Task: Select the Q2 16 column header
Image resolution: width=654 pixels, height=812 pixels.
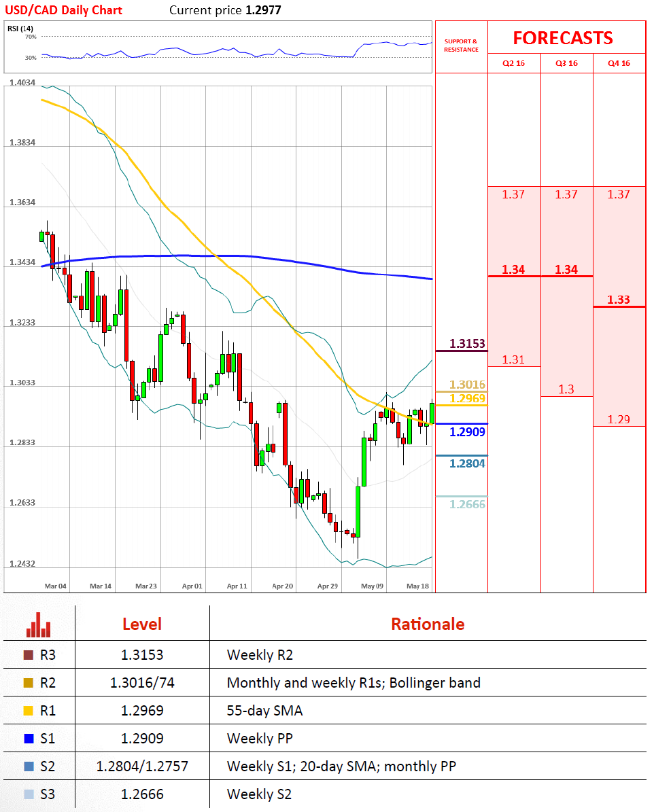Action: [x=513, y=63]
